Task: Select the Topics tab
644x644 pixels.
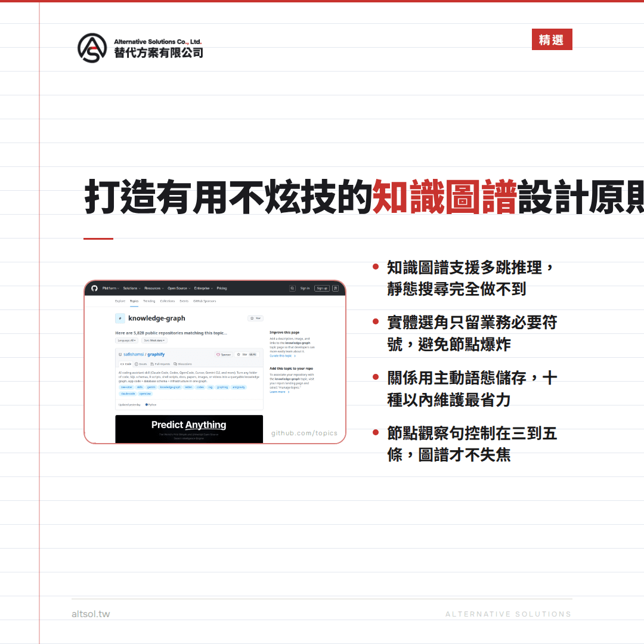Action: coord(134,301)
